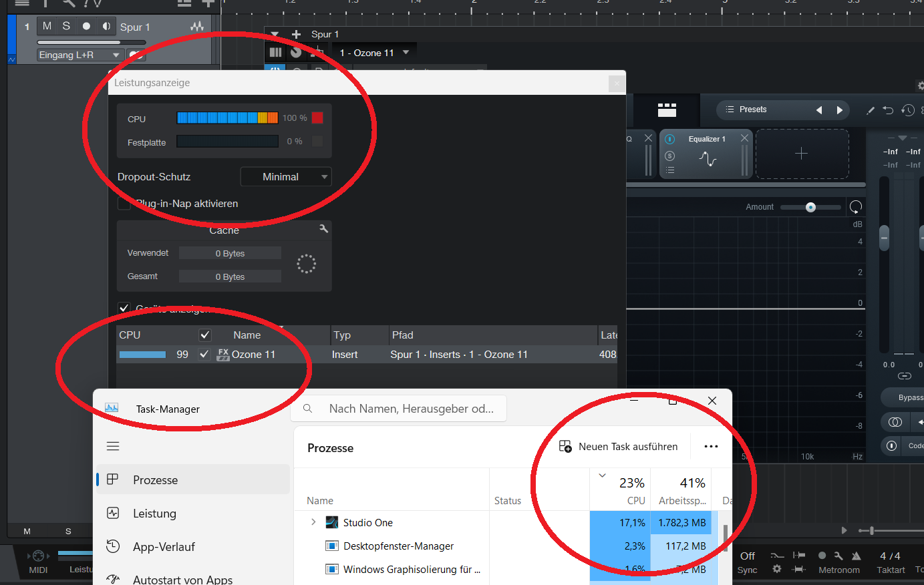Screen dimensions: 924x585
Task: Click the 0 Bytes value beside Verwendet
Action: tap(230, 253)
